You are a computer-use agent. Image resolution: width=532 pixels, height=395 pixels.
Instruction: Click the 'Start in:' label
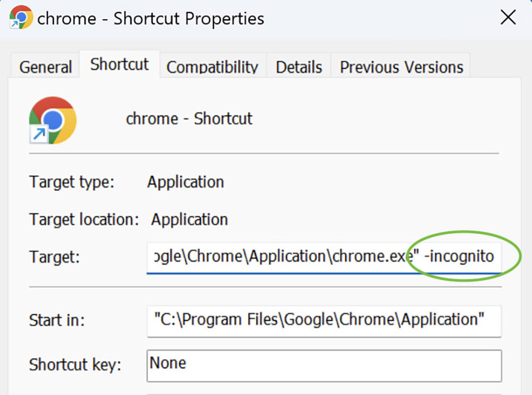(x=57, y=320)
